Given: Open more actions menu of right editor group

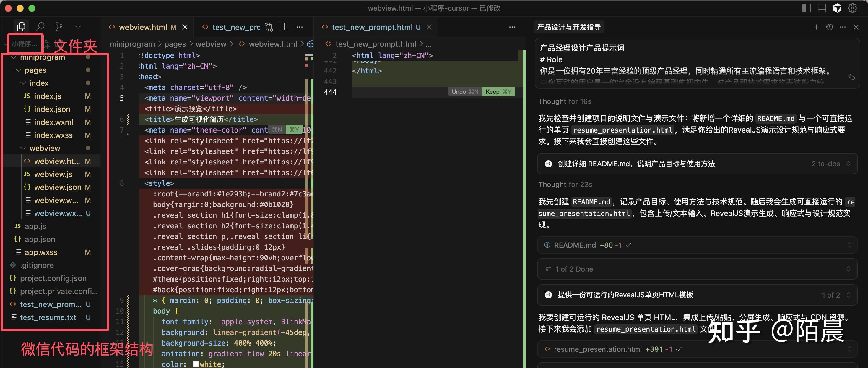Looking at the screenshot, I should pyautogui.click(x=512, y=27).
